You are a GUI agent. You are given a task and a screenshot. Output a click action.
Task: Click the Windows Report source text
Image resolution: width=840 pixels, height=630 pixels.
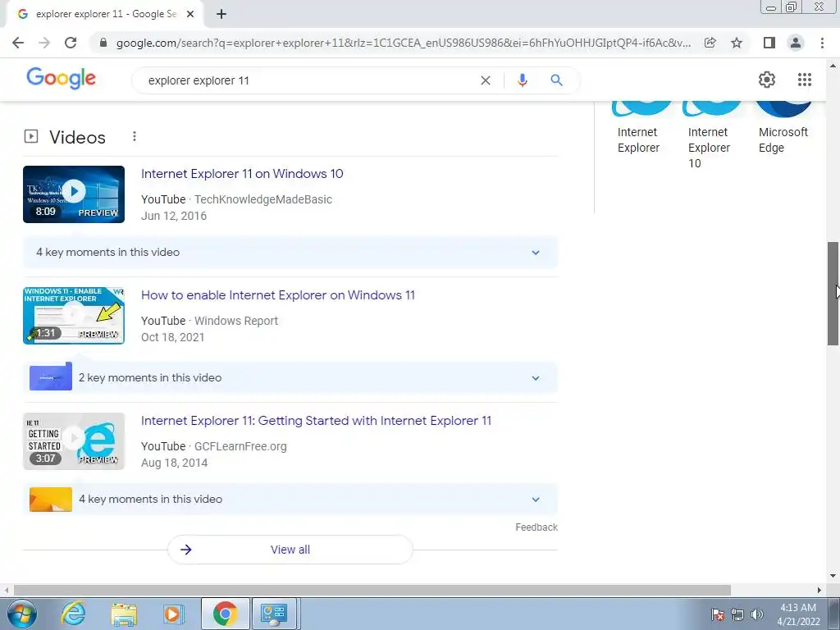tap(236, 321)
